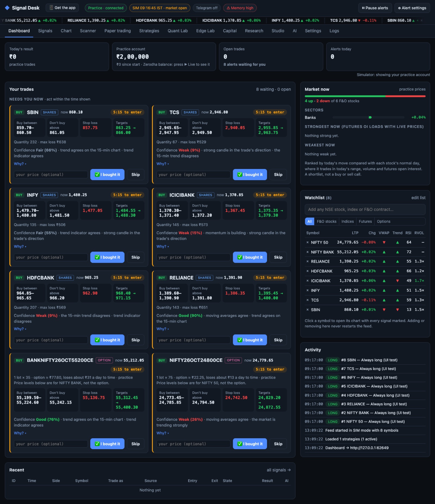Expand Why? on SBIN trade card
This screenshot has height=504, width=435.
pyautogui.click(x=20, y=164)
